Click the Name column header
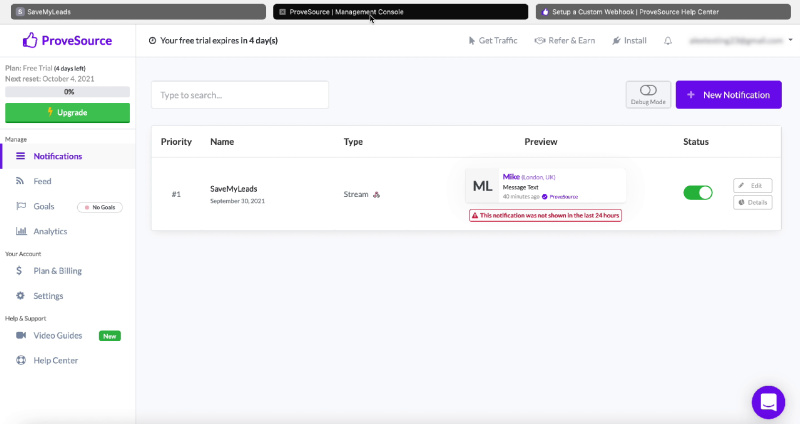The image size is (800, 424). click(222, 142)
